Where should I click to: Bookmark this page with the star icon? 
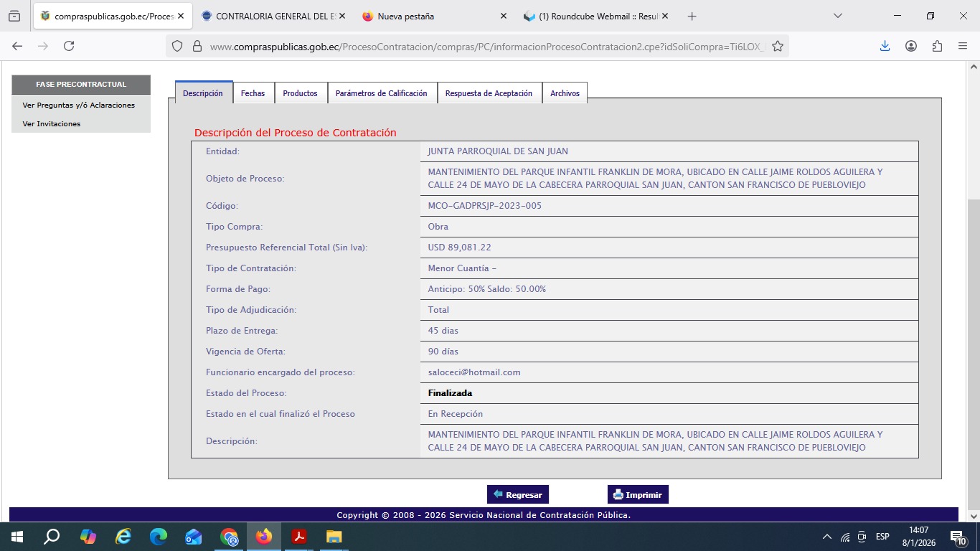tap(777, 46)
